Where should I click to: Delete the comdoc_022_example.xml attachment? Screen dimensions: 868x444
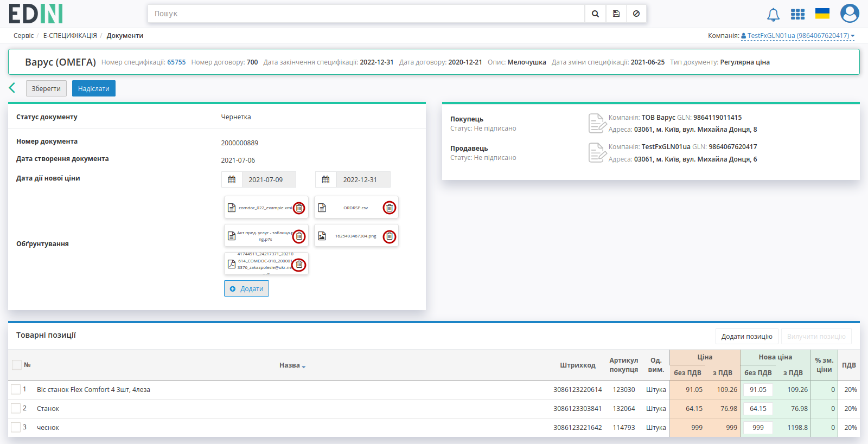299,208
